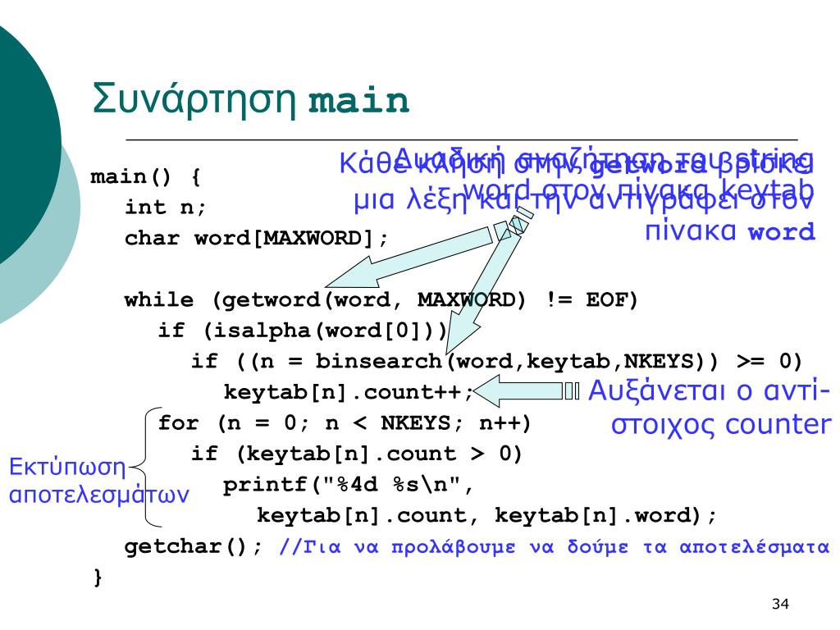This screenshot has width=840, height=630.
Task: Click the annotation 'Αυξάνεται ο αντίστοιχος counter'
Action: [710, 407]
